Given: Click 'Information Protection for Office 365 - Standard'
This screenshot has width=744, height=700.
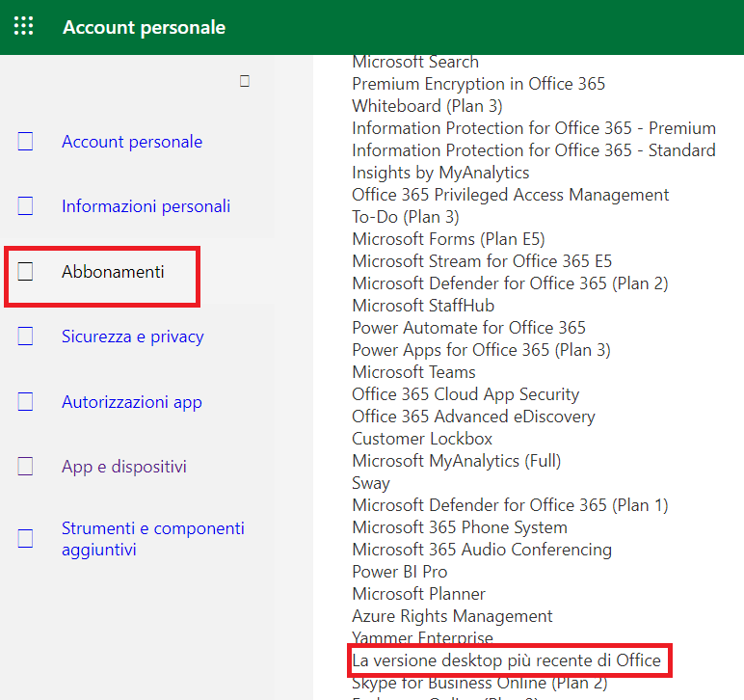Looking at the screenshot, I should 534,150.
